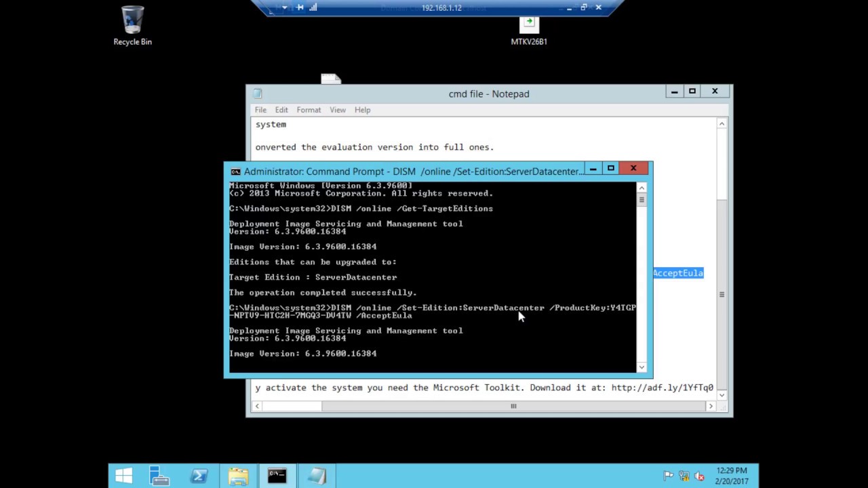Show the calendar from the 12:29 PM clock

coord(730,476)
